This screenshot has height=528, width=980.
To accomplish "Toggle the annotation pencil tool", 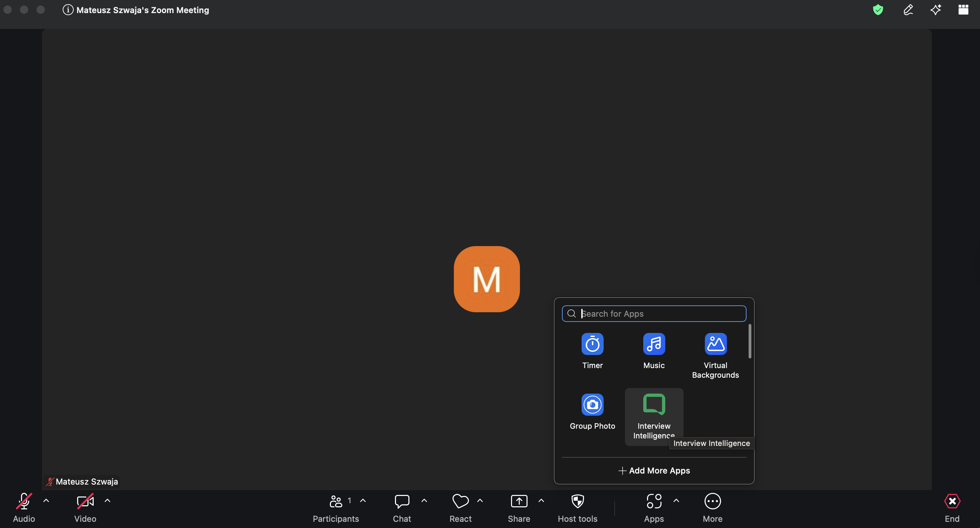I will pyautogui.click(x=908, y=10).
